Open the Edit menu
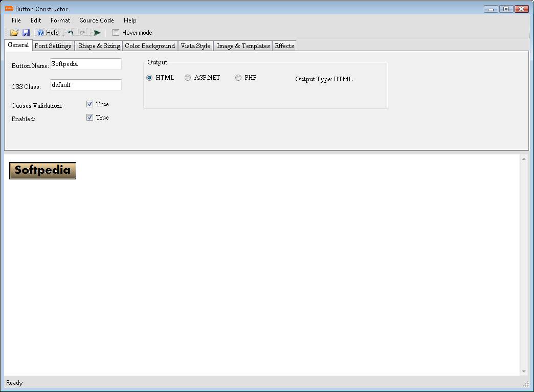Screen dimensions: 534x392 pyautogui.click(x=36, y=20)
